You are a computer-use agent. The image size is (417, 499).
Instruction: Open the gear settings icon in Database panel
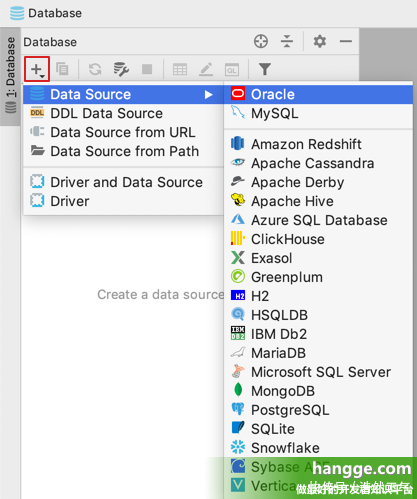pyautogui.click(x=320, y=42)
